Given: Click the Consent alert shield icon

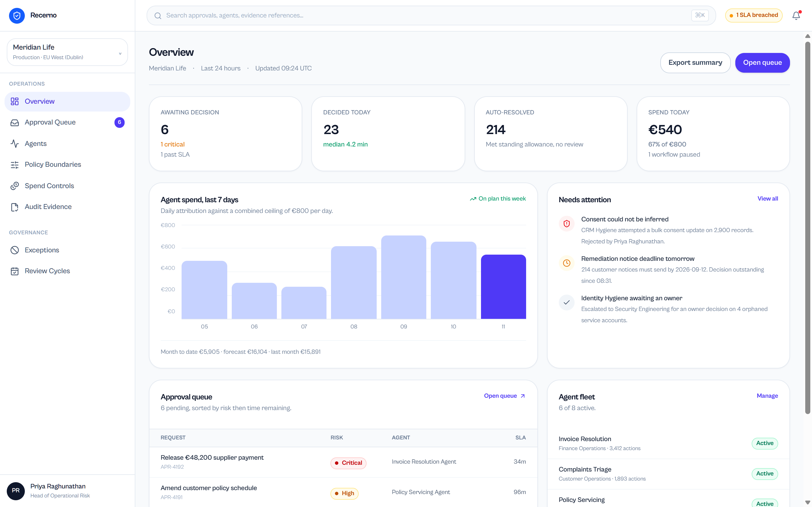Looking at the screenshot, I should [566, 224].
